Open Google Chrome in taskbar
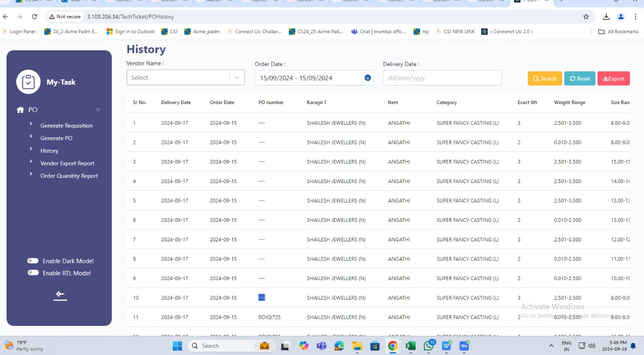The image size is (644, 355). click(x=393, y=346)
